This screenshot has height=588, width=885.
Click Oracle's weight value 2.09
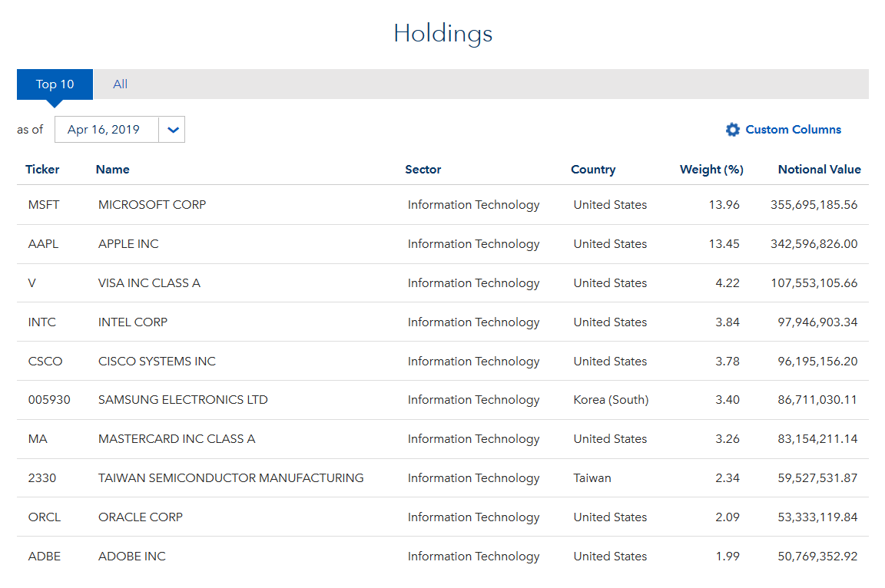(x=728, y=517)
